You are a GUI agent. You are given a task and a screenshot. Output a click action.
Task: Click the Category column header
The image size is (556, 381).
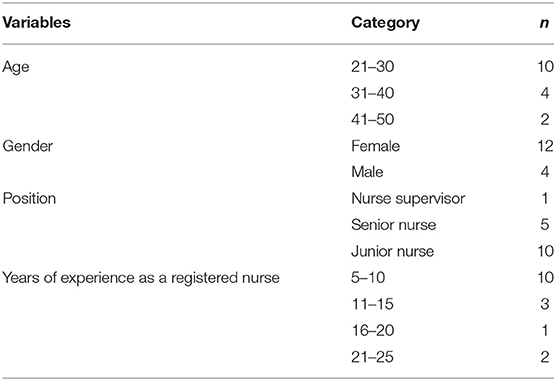point(385,23)
